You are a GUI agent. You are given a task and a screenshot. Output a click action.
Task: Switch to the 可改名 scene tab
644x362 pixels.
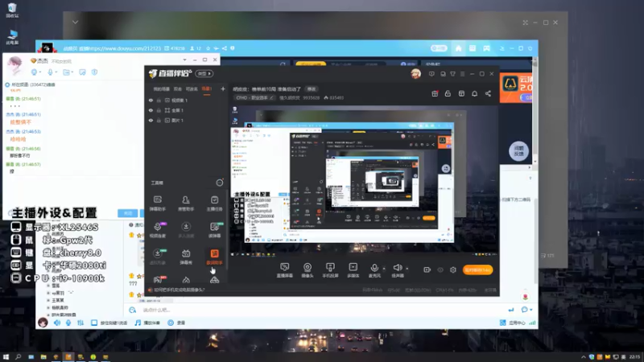(x=192, y=89)
